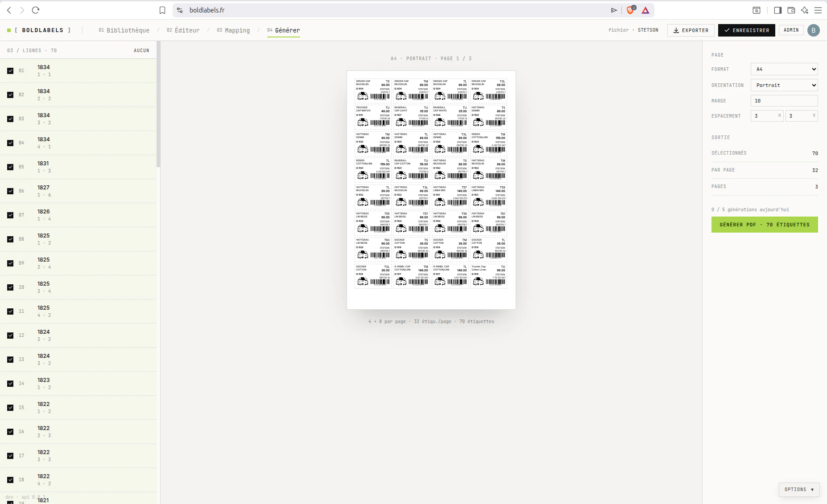Click vertical Espacement input field

tap(802, 116)
